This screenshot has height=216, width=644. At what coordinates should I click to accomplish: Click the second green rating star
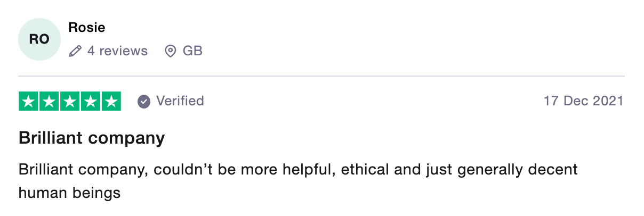pos(49,101)
